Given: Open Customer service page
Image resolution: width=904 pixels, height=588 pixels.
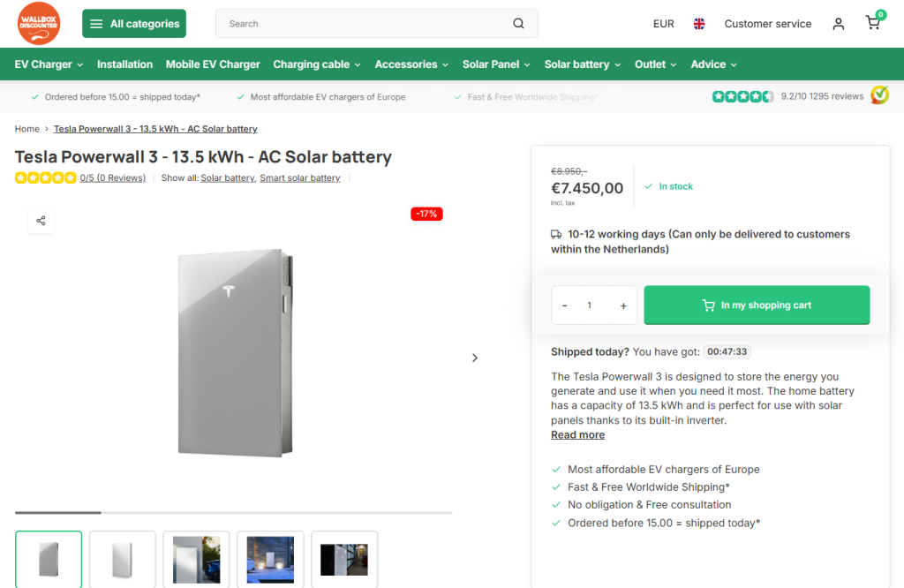Looking at the screenshot, I should coord(767,24).
